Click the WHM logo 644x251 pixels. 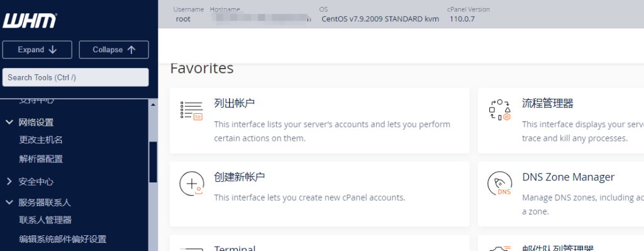click(30, 20)
